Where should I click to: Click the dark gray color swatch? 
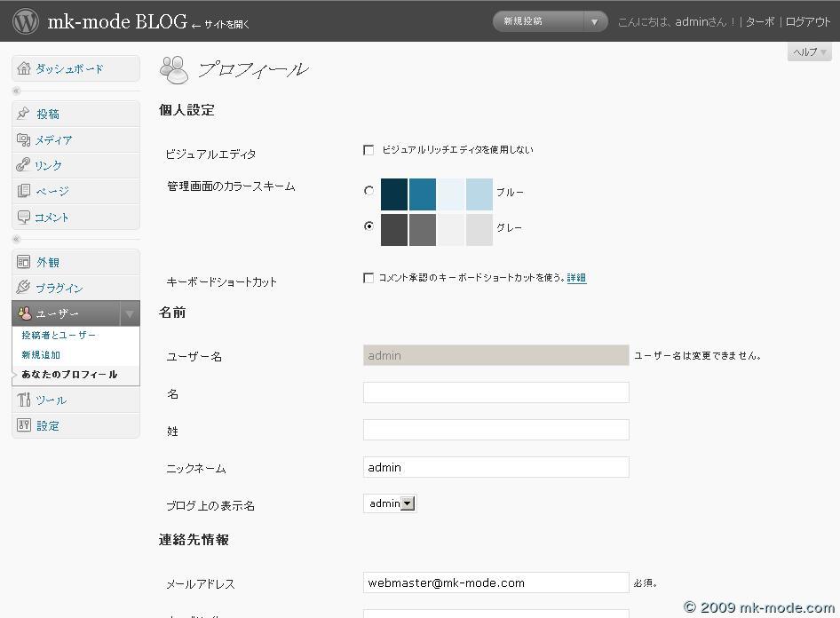(394, 230)
